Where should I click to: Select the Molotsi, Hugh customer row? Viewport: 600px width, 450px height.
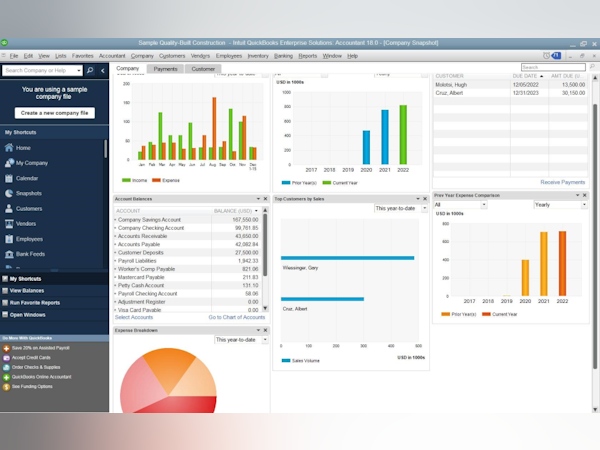510,85
